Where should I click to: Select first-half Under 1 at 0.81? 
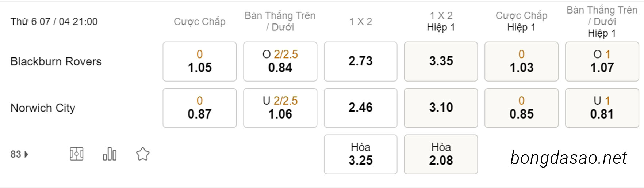pos(602,108)
